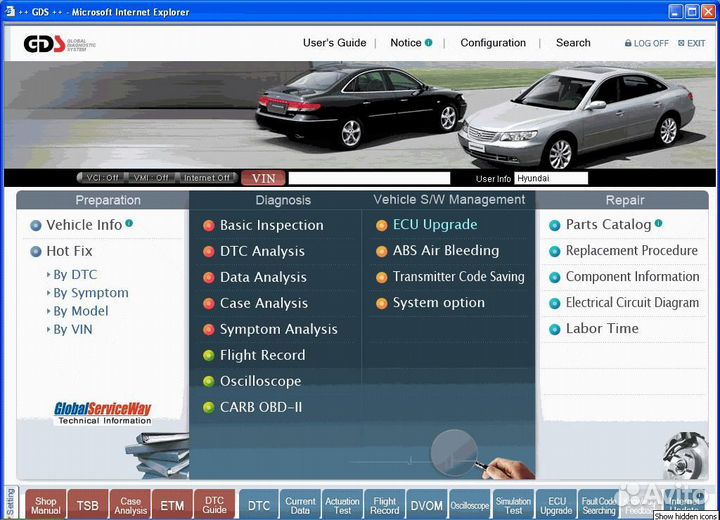This screenshot has width=720, height=520.
Task: Open the Setting side tab
Action: pos(10,502)
